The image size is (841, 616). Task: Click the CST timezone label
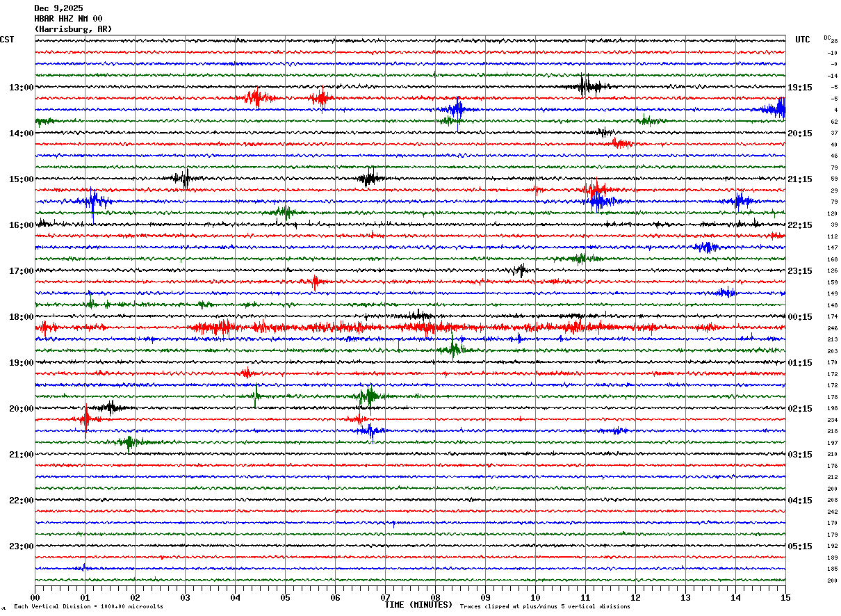[7, 40]
